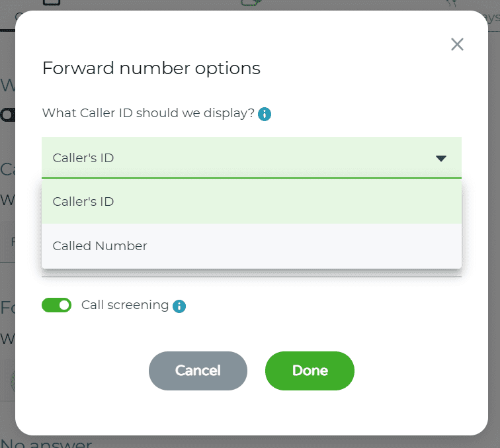
Task: Click the partially hidden square icon at top
Action: 52,3
